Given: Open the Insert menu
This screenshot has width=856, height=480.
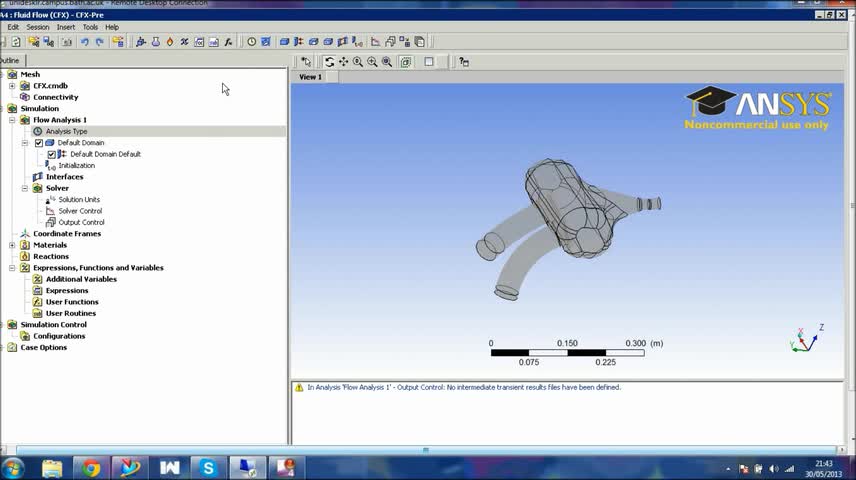Looking at the screenshot, I should pyautogui.click(x=66, y=27).
